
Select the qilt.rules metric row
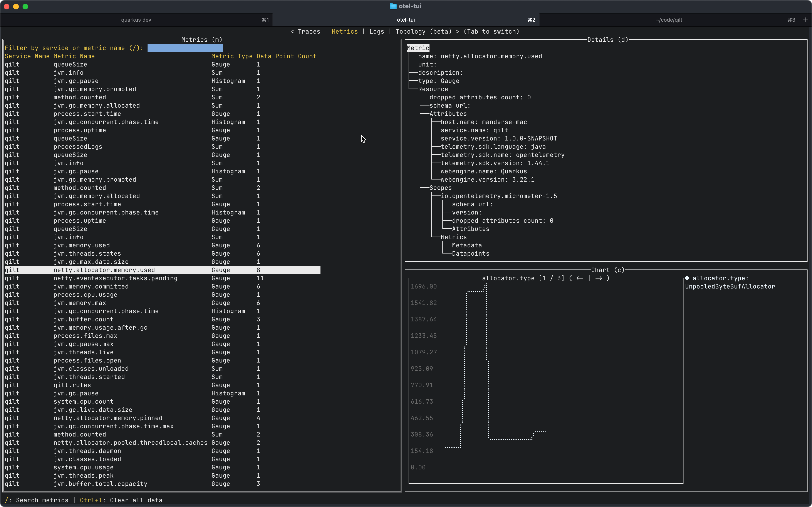(x=72, y=385)
